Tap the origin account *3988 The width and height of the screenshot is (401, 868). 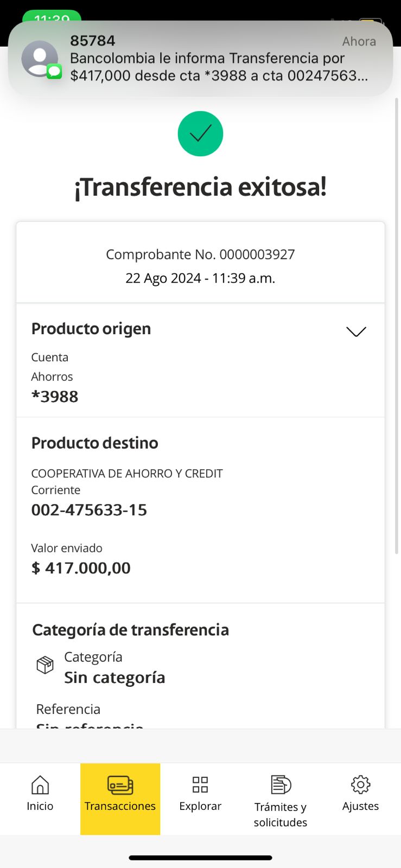pos(55,397)
